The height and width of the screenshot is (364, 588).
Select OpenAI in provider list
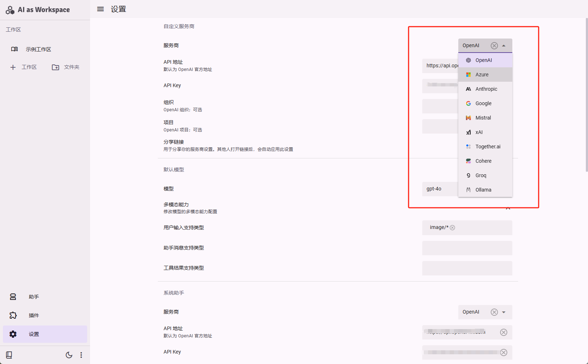coord(485,60)
